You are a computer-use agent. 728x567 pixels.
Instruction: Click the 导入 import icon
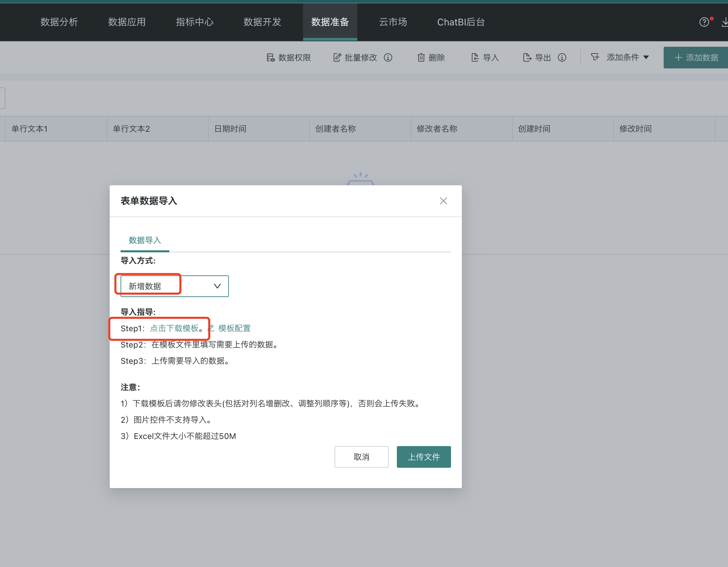coord(475,57)
